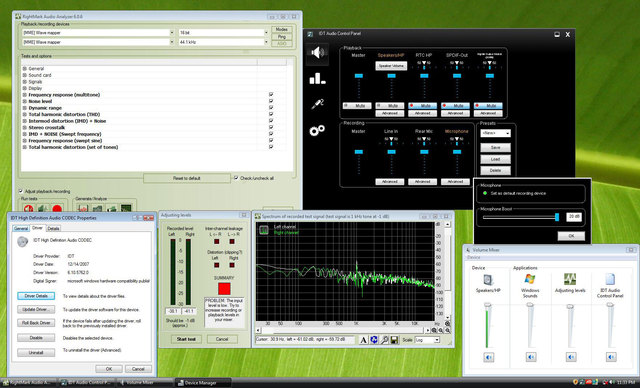Mute IDT Audio Control Panel in Volume Mixer
This screenshot has width=640, height=388.
click(x=611, y=357)
